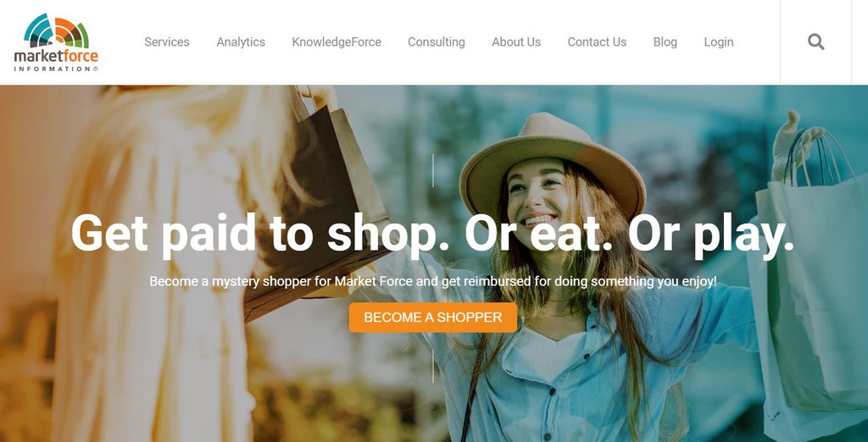Click the colorful arc emblem above marketforce
The image size is (868, 442).
(57, 30)
